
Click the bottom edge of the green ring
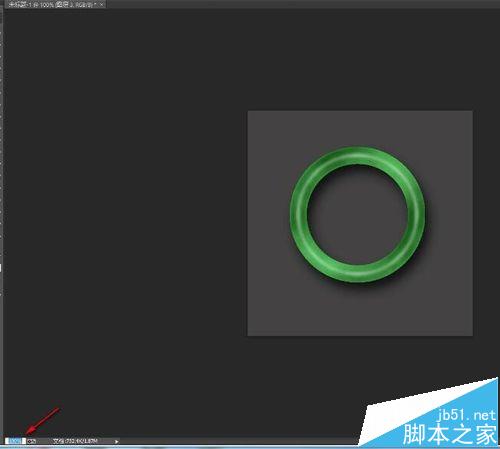coord(357,274)
